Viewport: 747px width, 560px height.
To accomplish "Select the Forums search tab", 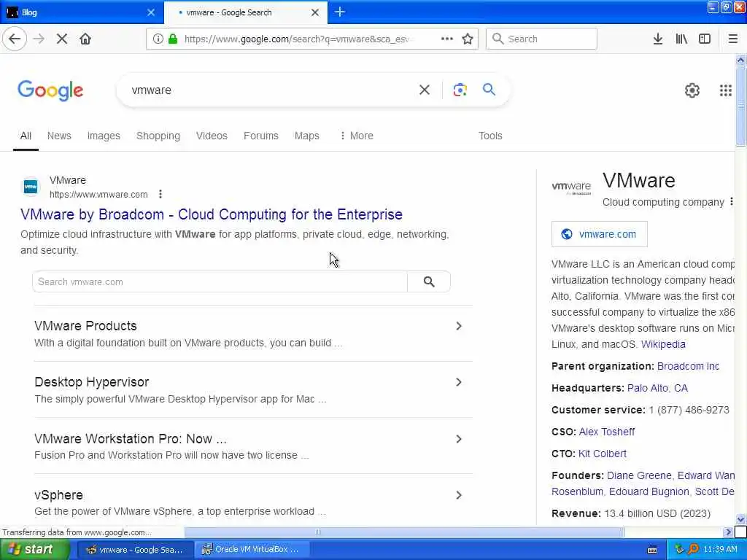I will tap(260, 136).
